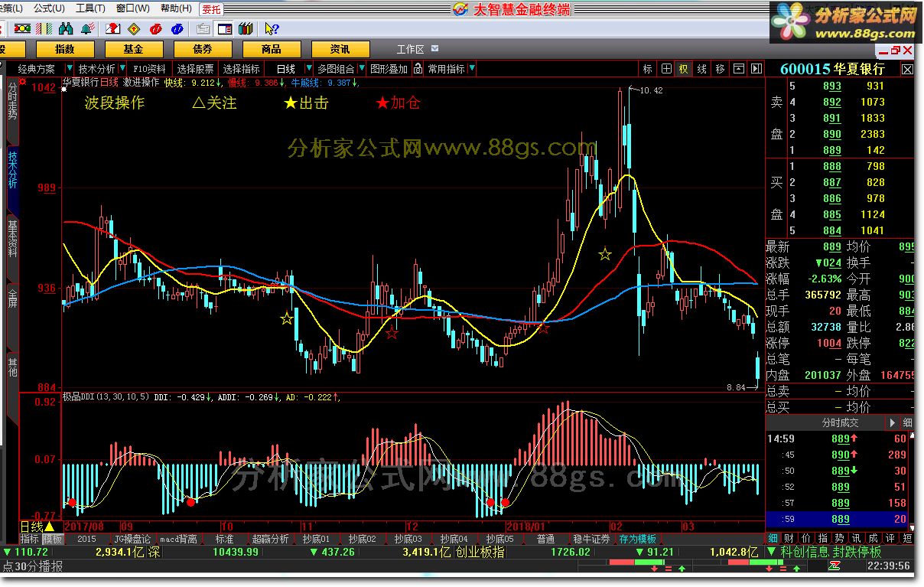
Task: Select the 稳牛证券 template tab
Action: [591, 540]
